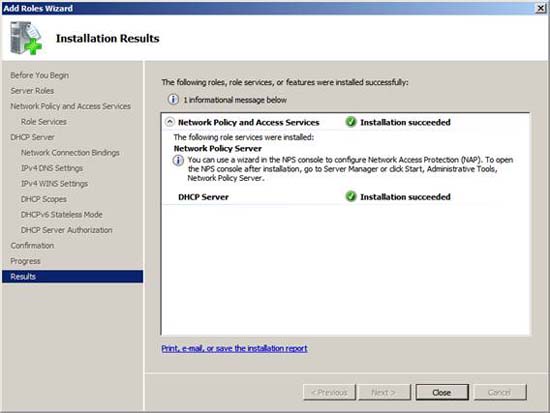This screenshot has height=413, width=550.
Task: Click the green check icon in the DHCP Server row
Action: point(351,196)
